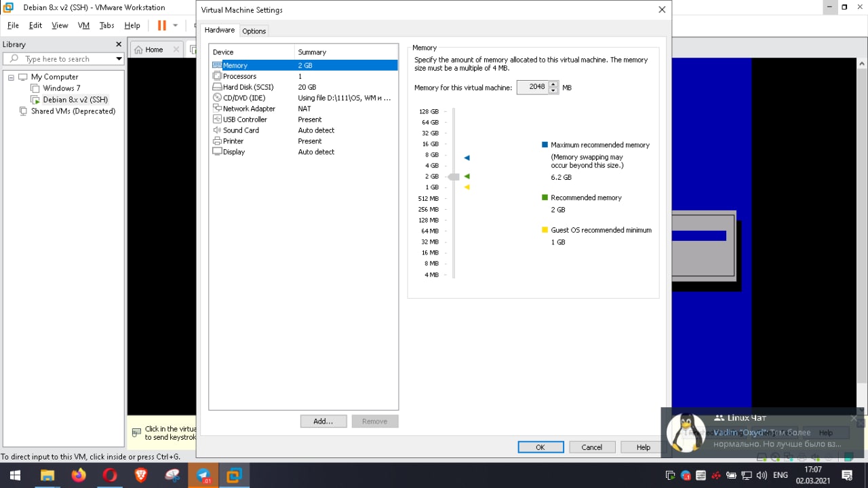Viewport: 868px width, 488px height.
Task: Click the volume speaker tray icon
Action: point(762,476)
